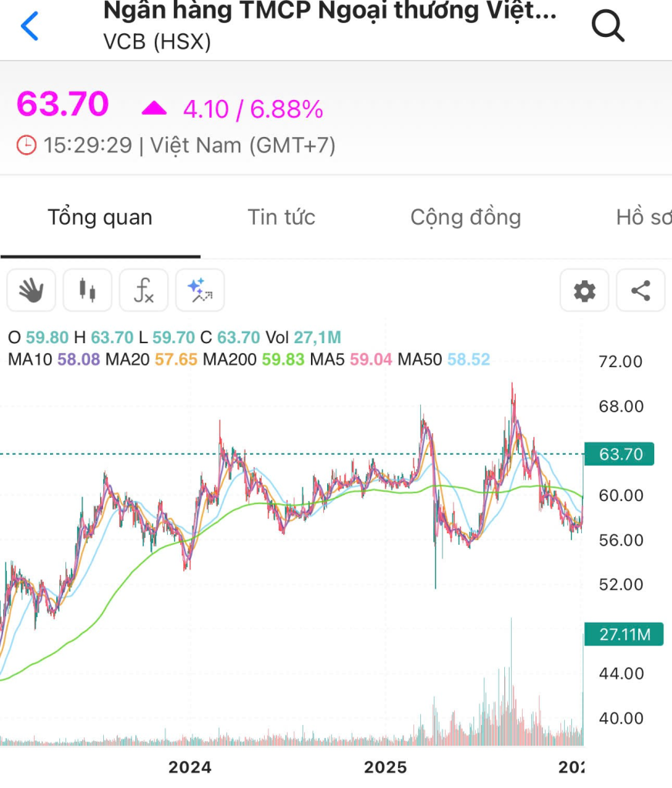Open the search magnifier icon

[607, 26]
